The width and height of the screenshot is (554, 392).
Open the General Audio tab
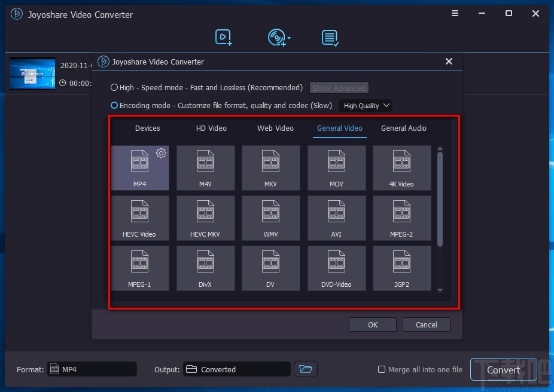pyautogui.click(x=403, y=128)
